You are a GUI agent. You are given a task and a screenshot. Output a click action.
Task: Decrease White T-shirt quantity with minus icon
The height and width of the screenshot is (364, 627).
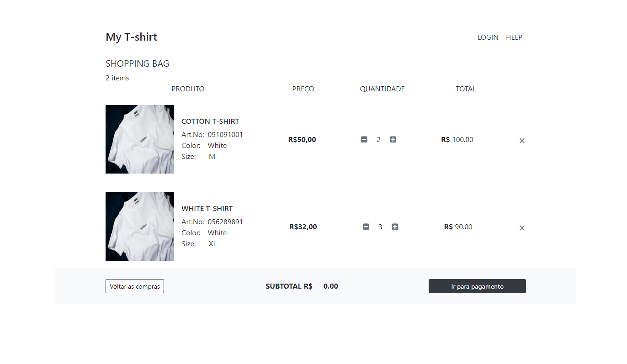366,227
